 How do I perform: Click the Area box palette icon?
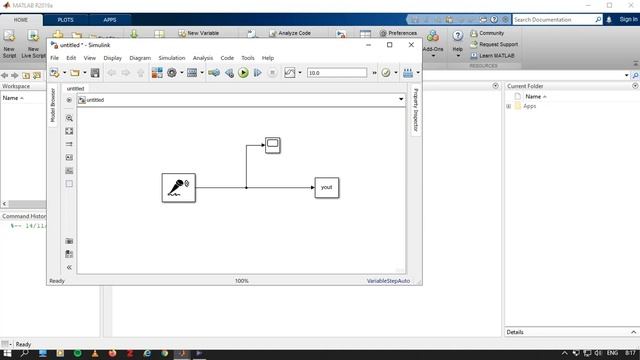pos(69,184)
